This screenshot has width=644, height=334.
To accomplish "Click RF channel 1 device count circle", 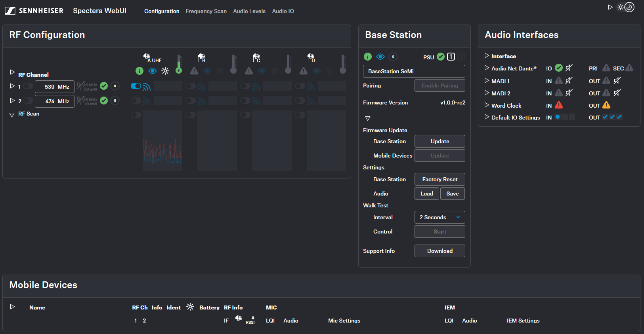I will [x=115, y=86].
